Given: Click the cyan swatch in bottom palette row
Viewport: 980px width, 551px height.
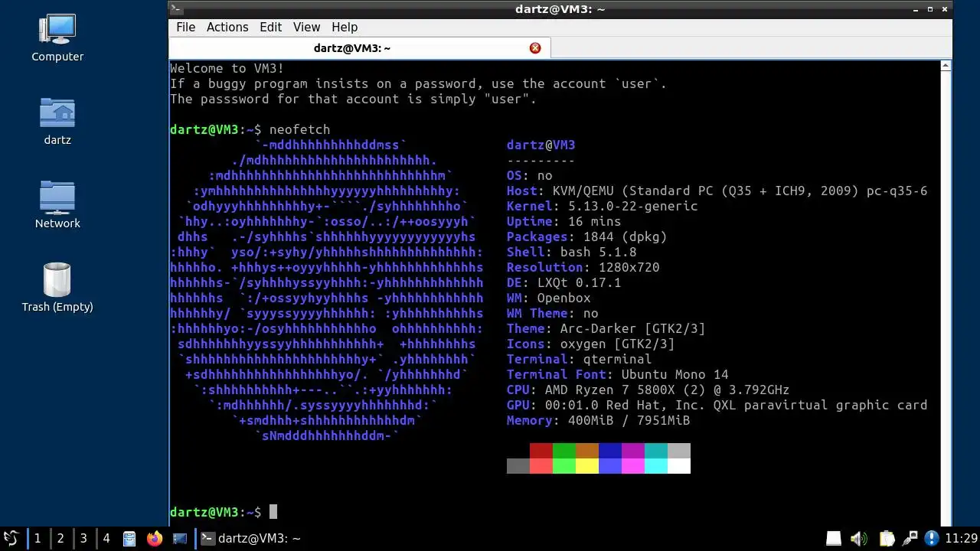Looking at the screenshot, I should pyautogui.click(x=656, y=466).
